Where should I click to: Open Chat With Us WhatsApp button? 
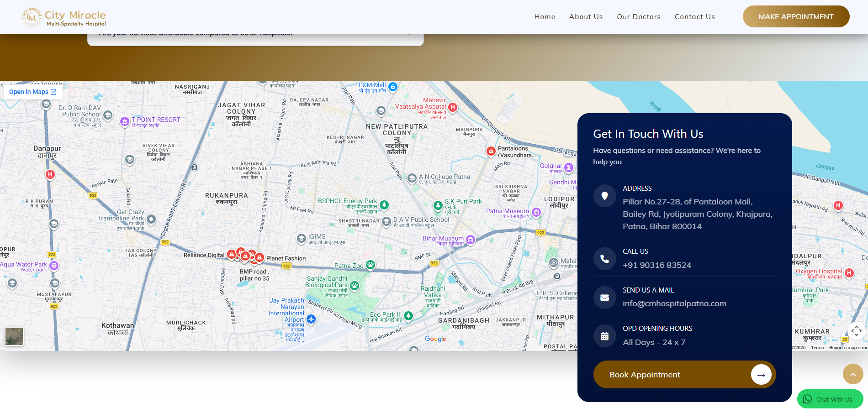tap(830, 399)
